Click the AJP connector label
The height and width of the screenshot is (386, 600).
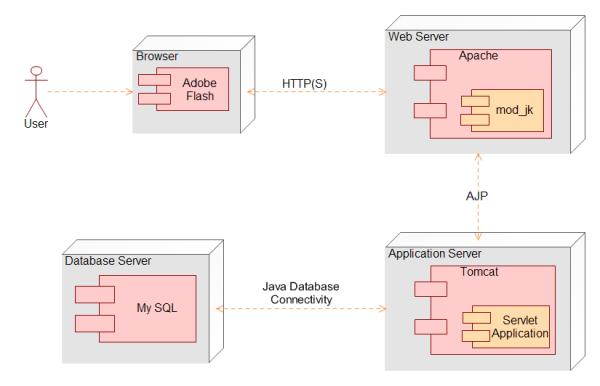(x=477, y=196)
